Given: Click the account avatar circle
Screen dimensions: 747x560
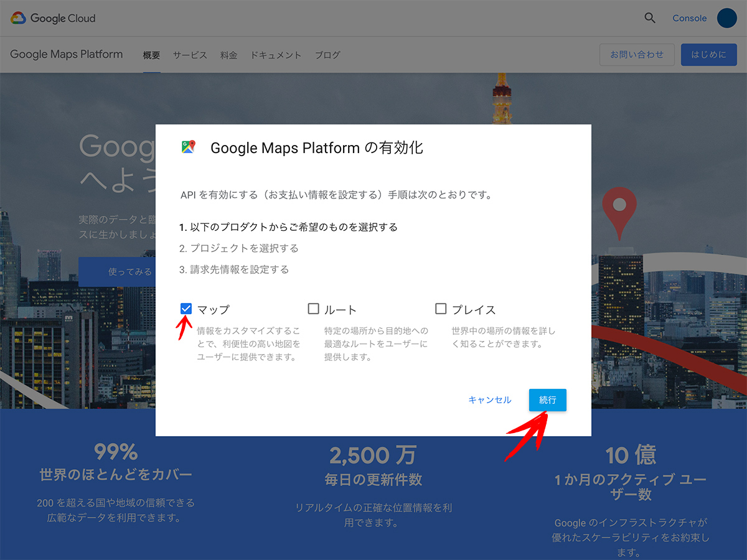Looking at the screenshot, I should (726, 18).
